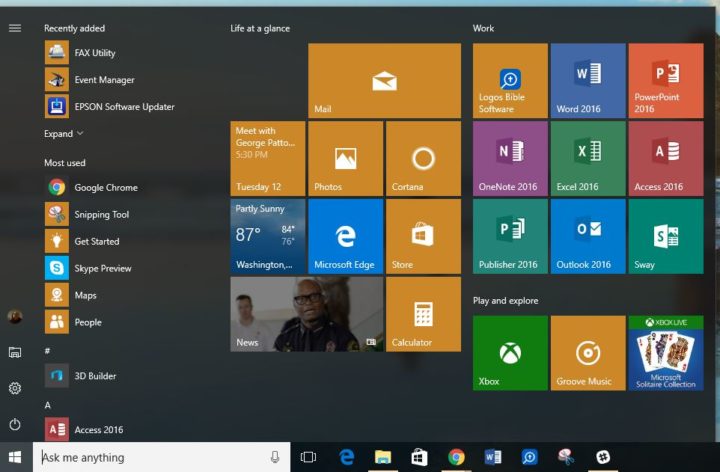The width and height of the screenshot is (720, 472).
Task: Launch the Calculator tile
Action: [x=423, y=314]
